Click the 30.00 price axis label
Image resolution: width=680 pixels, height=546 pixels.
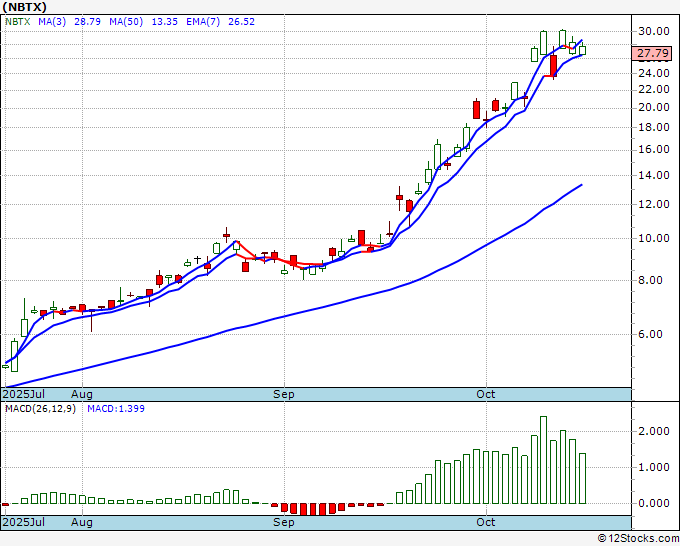tap(655, 31)
